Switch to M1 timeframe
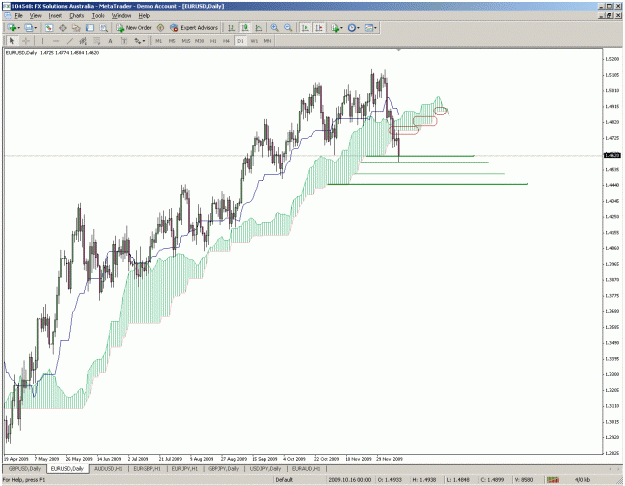This screenshot has height=486, width=625. pos(158,41)
